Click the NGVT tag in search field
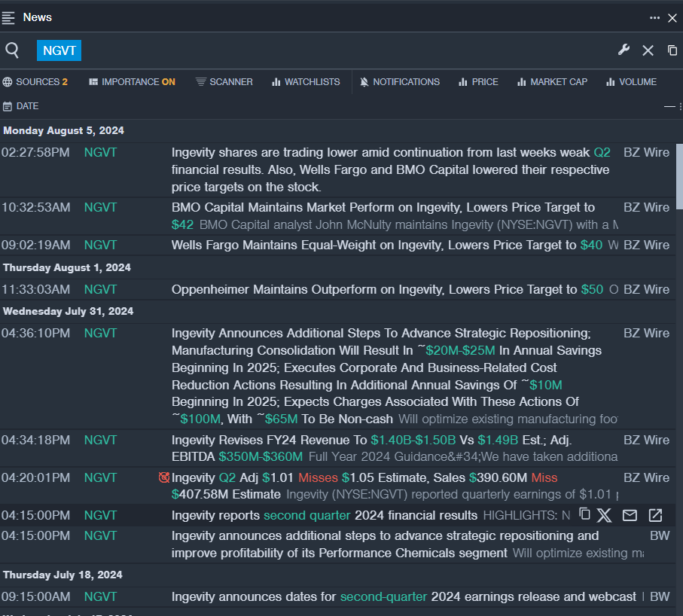 [x=59, y=50]
